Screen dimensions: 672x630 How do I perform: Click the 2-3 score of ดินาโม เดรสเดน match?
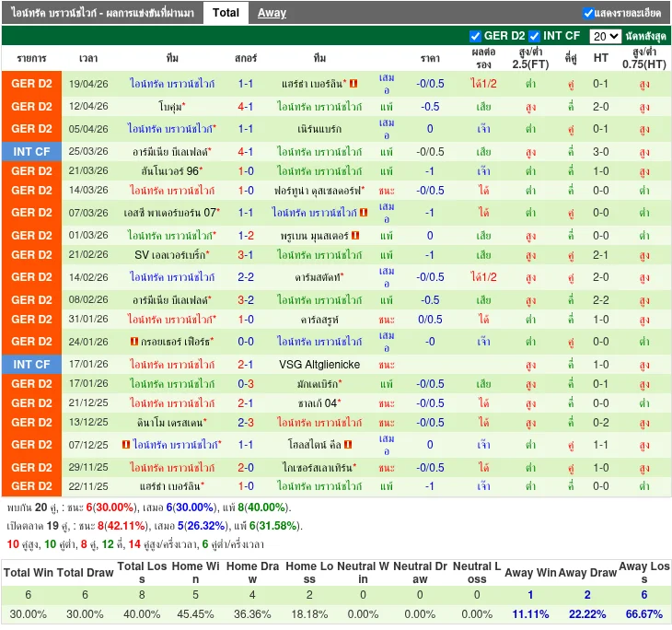(246, 423)
